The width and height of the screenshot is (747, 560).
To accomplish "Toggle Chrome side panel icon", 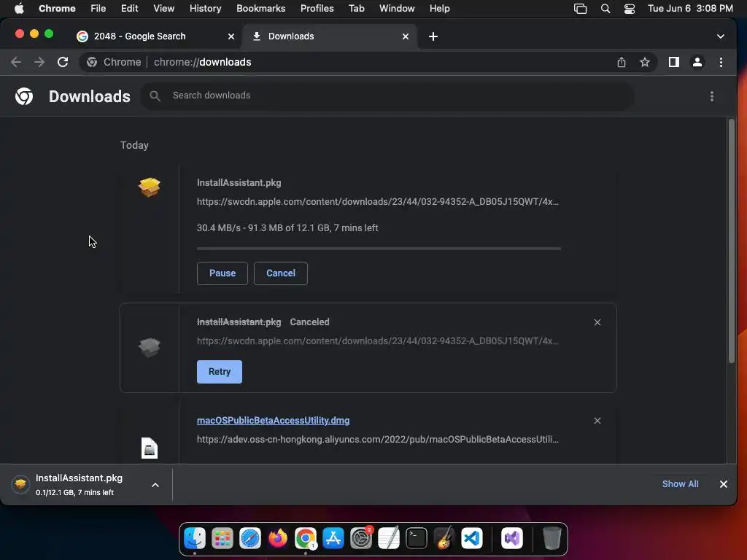I will [x=673, y=62].
